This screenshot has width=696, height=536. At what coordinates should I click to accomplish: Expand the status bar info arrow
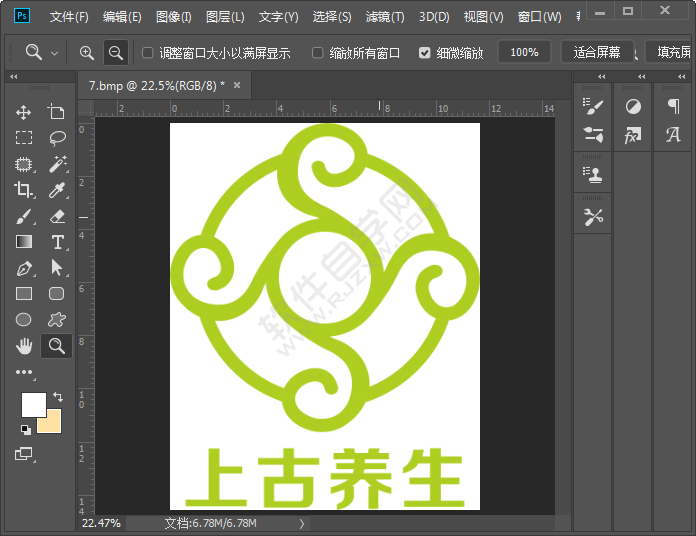(x=302, y=523)
